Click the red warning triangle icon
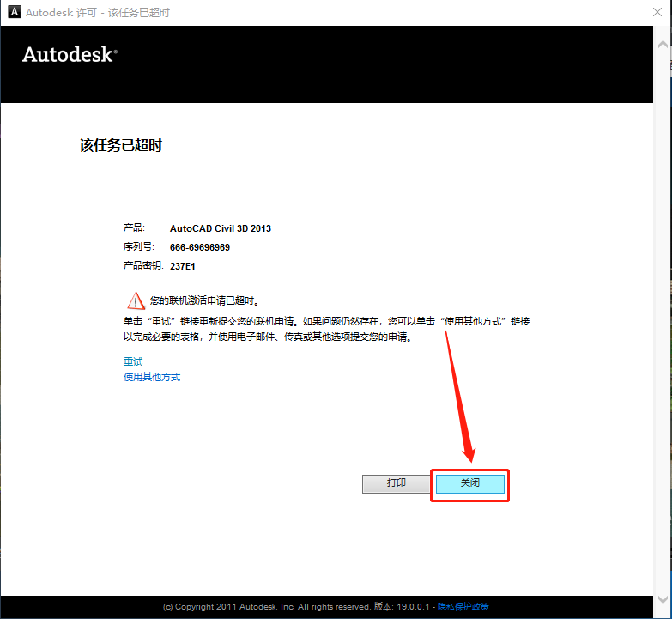Screen dimensions: 672x619 tap(136, 300)
